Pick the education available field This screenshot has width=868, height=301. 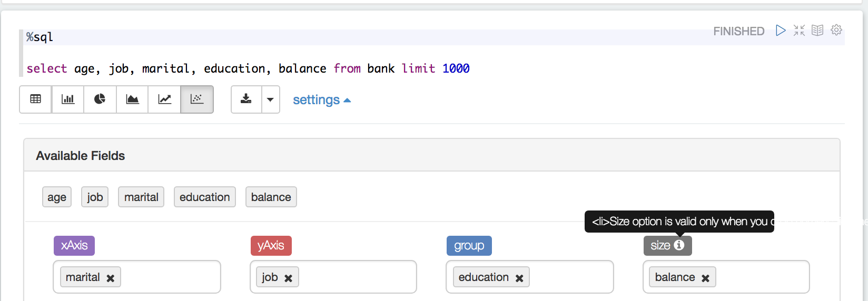point(205,197)
